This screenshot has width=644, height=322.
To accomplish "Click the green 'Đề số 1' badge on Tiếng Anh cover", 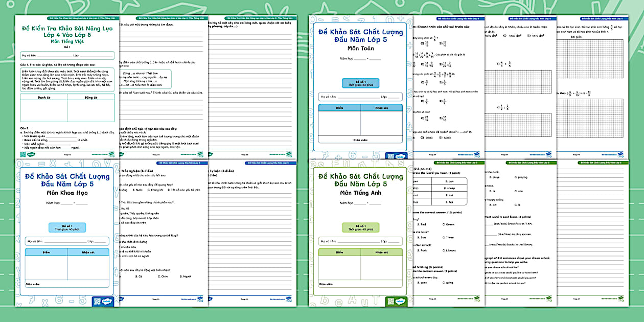I will 360,227.
